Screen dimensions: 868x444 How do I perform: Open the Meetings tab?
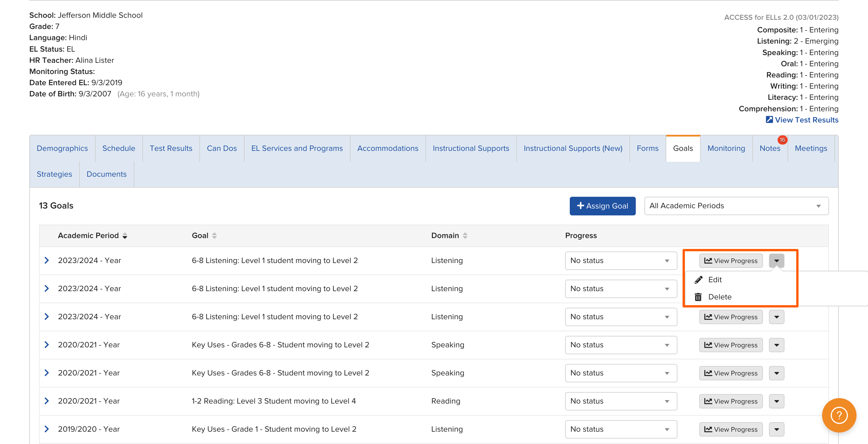[811, 149]
